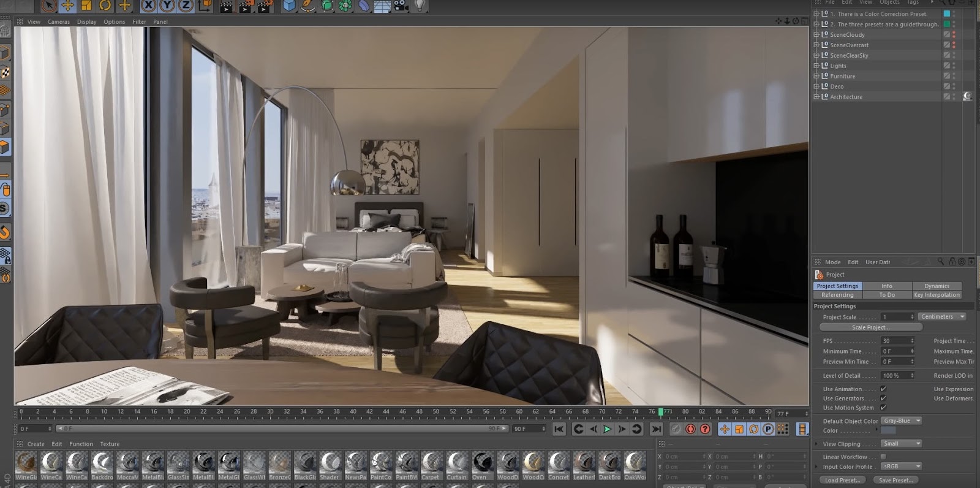Expand the Furniture object tree node
This screenshot has height=488, width=980.
coord(816,76)
